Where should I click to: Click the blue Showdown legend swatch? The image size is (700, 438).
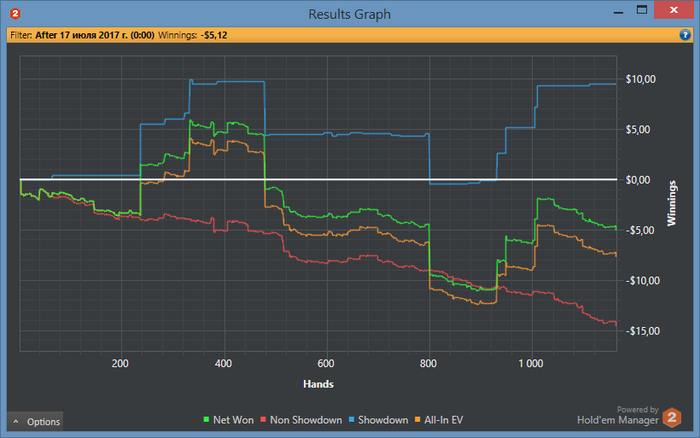[351, 420]
